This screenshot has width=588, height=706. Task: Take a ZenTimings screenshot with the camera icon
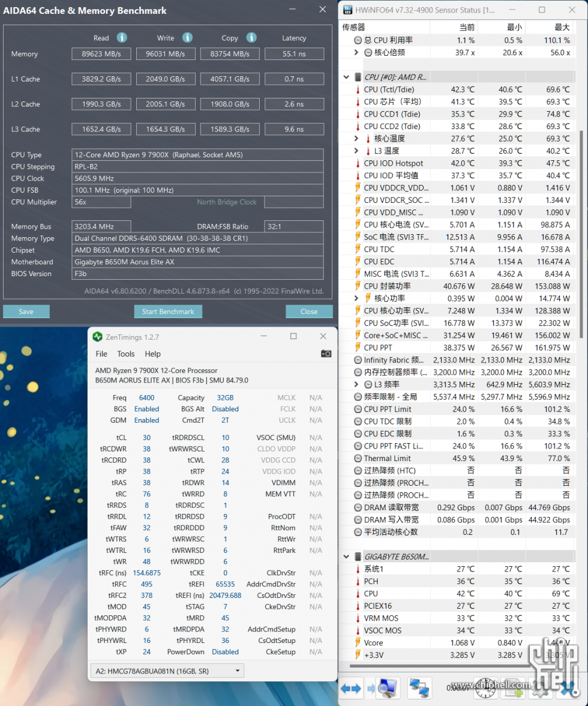coord(326,354)
